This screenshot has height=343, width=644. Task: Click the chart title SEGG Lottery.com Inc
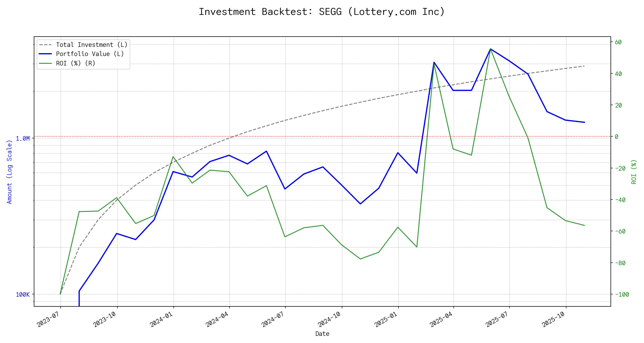322,12
